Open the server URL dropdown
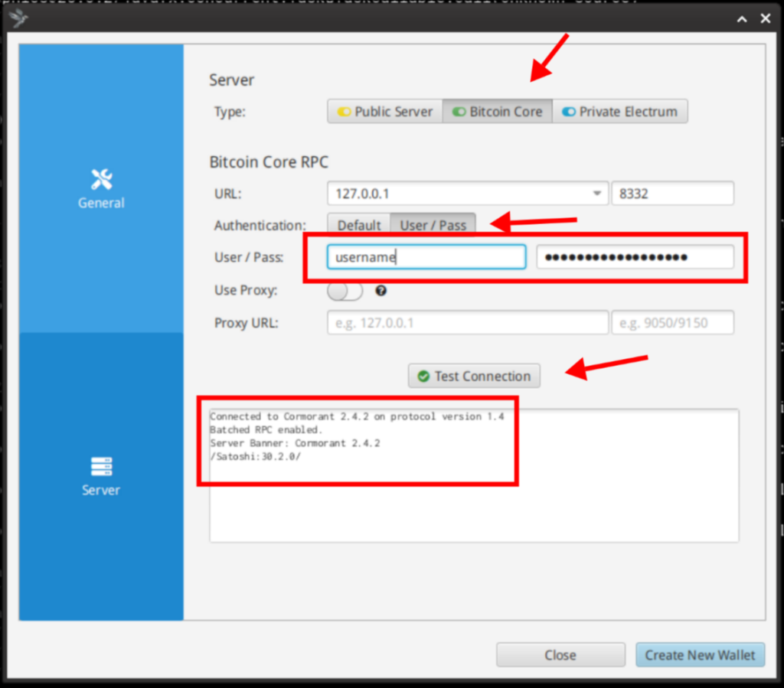Image resolution: width=784 pixels, height=688 pixels. (596, 193)
